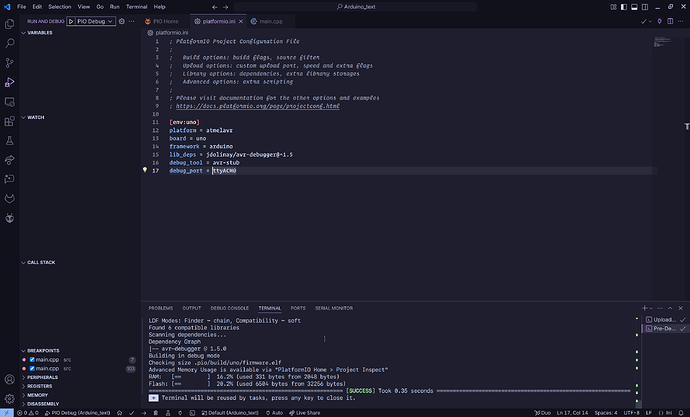This screenshot has height=417, width=690.
Task: Click the remote window indicator in status bar
Action: pos(7,413)
